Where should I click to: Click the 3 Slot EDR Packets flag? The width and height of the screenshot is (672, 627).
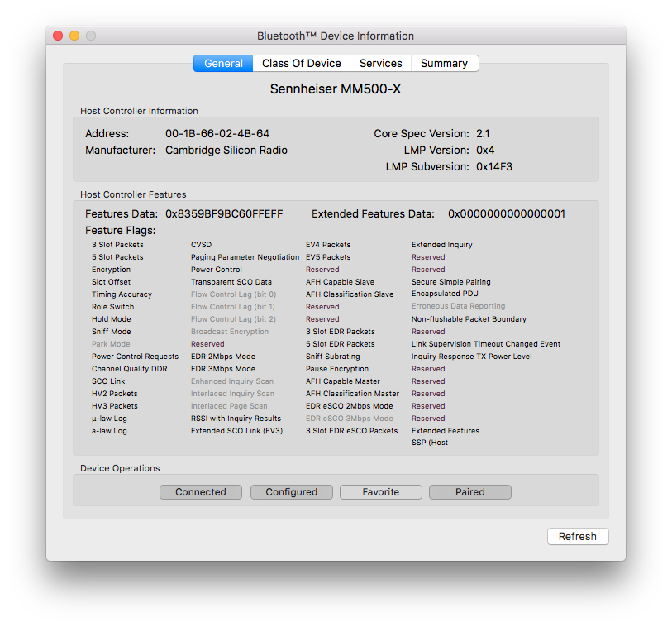341,332
